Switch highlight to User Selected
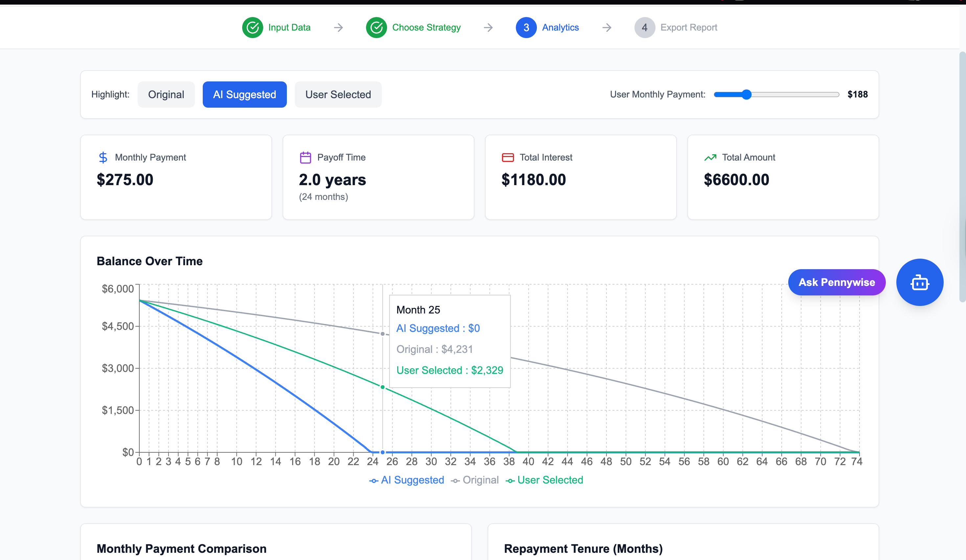This screenshot has width=966, height=560. tap(338, 95)
